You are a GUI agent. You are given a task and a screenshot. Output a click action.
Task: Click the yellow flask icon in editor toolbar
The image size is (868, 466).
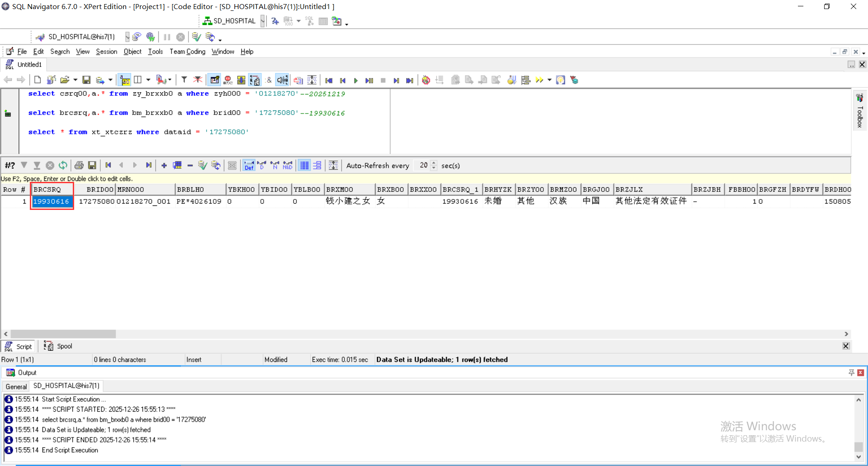coord(511,80)
